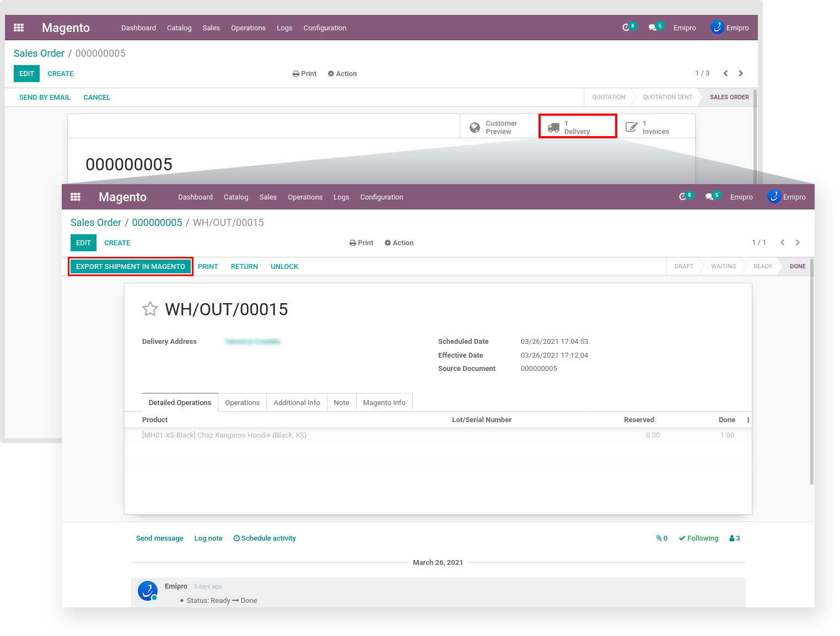Click Export Shipment in Magento button
840x636 pixels.
coord(131,267)
